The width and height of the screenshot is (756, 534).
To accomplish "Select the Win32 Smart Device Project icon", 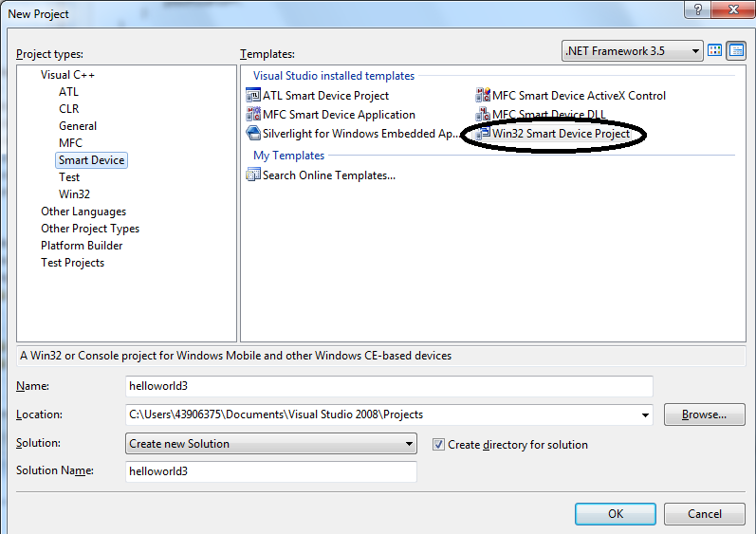I will 483,133.
